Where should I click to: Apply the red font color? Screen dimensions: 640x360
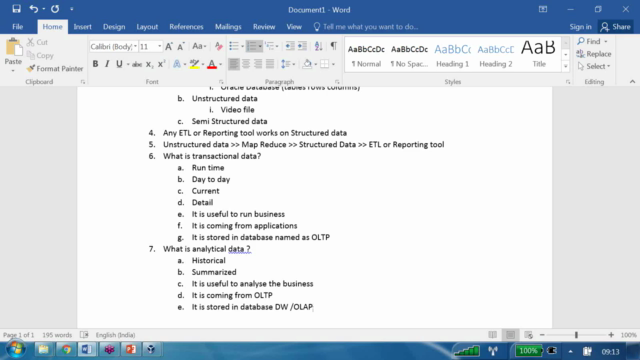pos(212,64)
